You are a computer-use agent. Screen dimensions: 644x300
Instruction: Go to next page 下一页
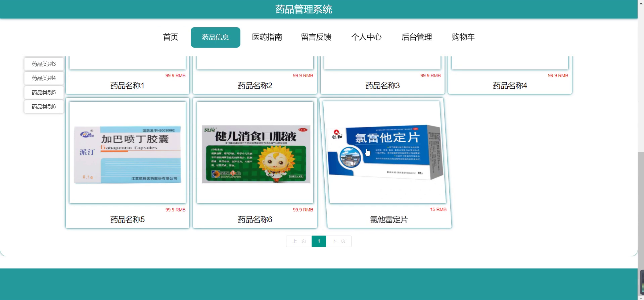339,241
